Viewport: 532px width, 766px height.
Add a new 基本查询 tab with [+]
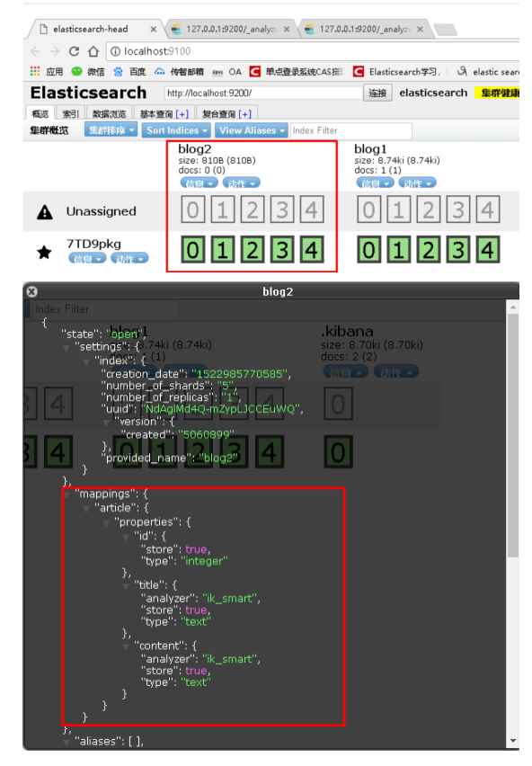(x=182, y=114)
